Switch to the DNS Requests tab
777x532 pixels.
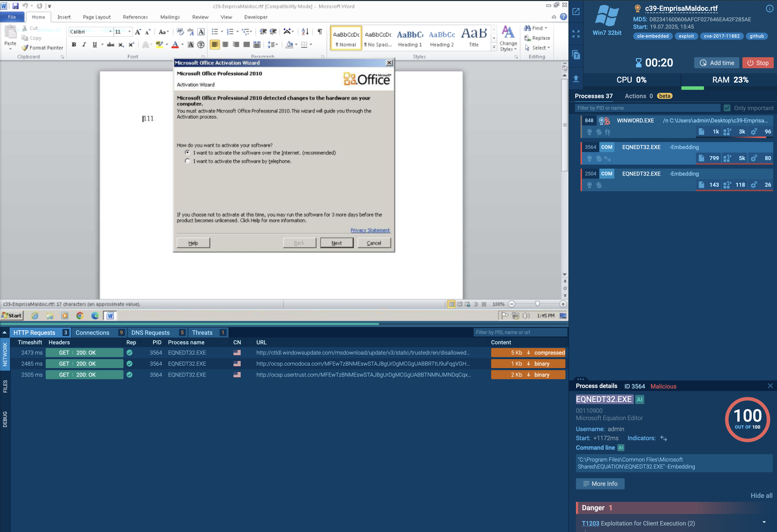(150, 333)
